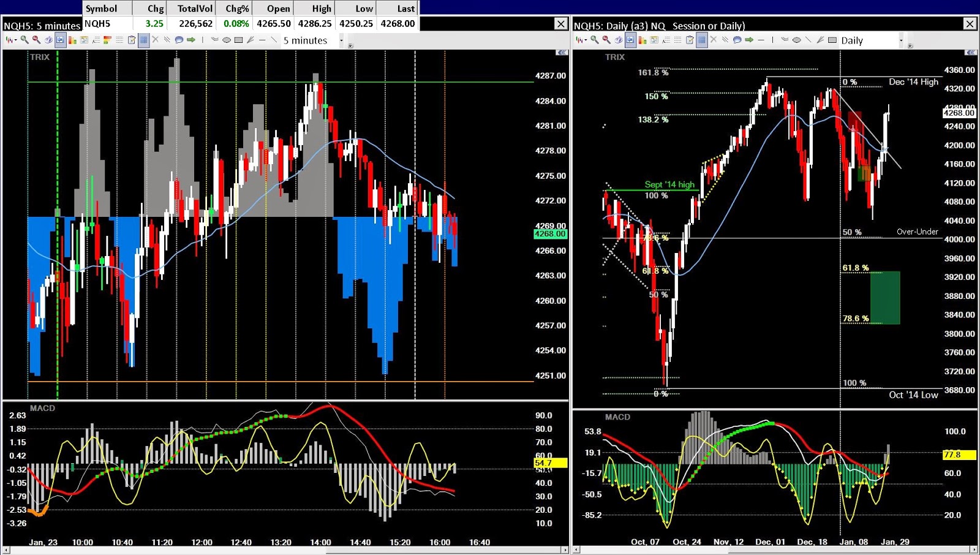Select the rectangle drawing tool on Daily toolbar
The width and height of the screenshot is (980, 555).
[x=832, y=40]
